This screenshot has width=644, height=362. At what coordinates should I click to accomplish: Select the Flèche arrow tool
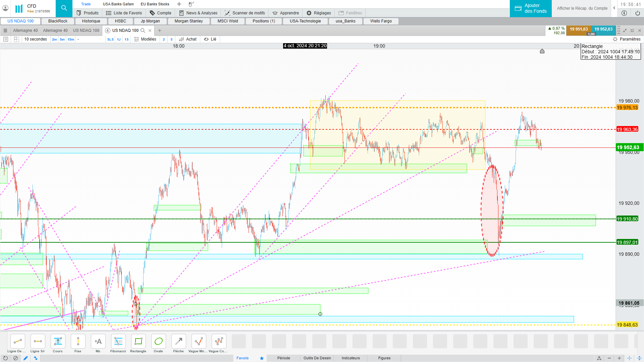click(178, 342)
